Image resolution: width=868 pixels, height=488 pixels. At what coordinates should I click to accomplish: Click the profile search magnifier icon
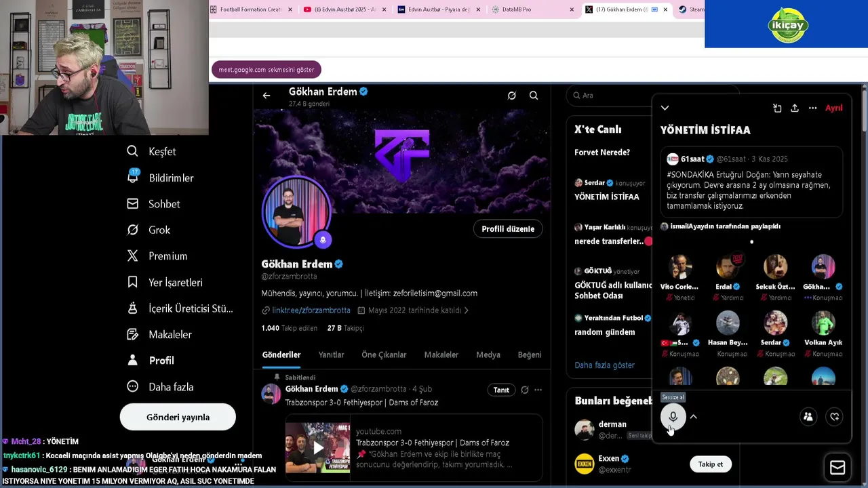click(x=534, y=96)
